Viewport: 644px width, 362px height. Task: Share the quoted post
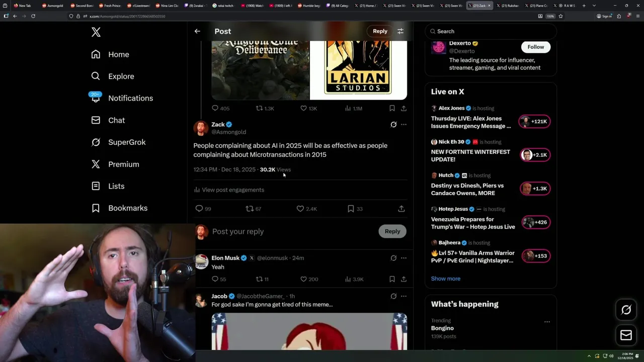tap(404, 108)
